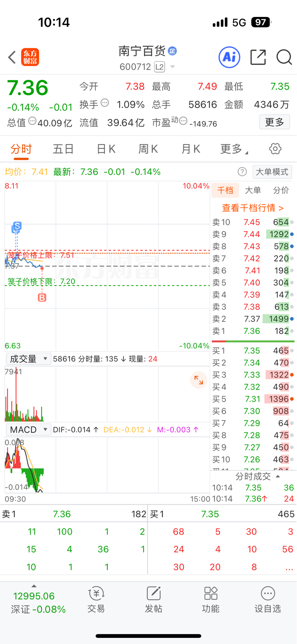Tap the 卖2 row at 7.37
This screenshot has height=644, width=297.
[x=253, y=319]
